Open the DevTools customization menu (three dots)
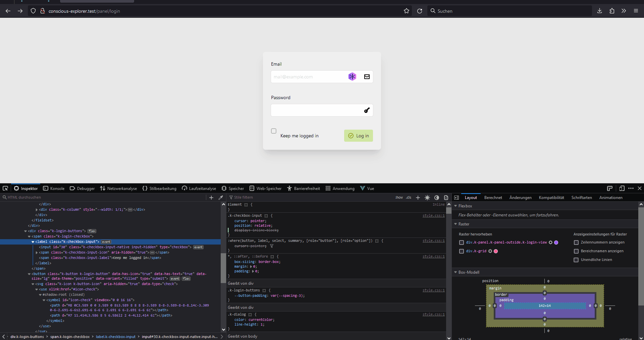This screenshot has width=644, height=340. pos(631,188)
